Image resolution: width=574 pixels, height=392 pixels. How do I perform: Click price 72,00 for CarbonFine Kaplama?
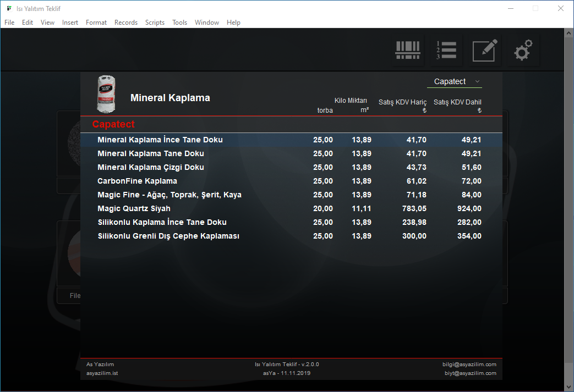pos(472,181)
